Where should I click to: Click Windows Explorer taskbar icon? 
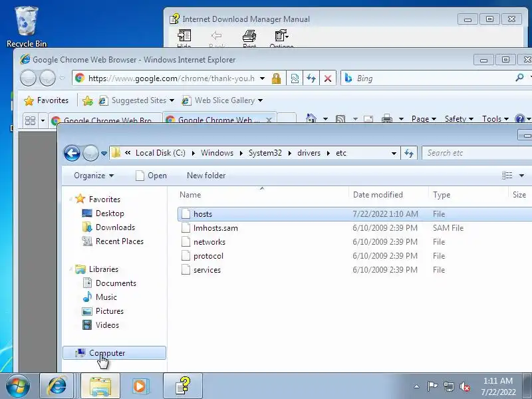100,386
